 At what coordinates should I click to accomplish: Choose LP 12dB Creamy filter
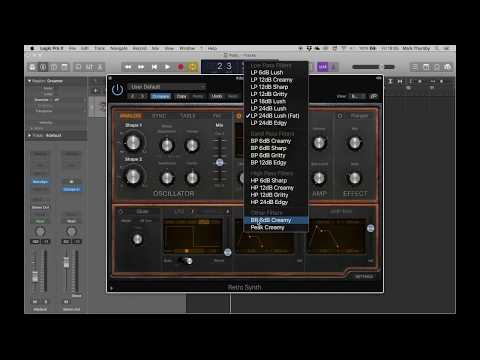275,80
